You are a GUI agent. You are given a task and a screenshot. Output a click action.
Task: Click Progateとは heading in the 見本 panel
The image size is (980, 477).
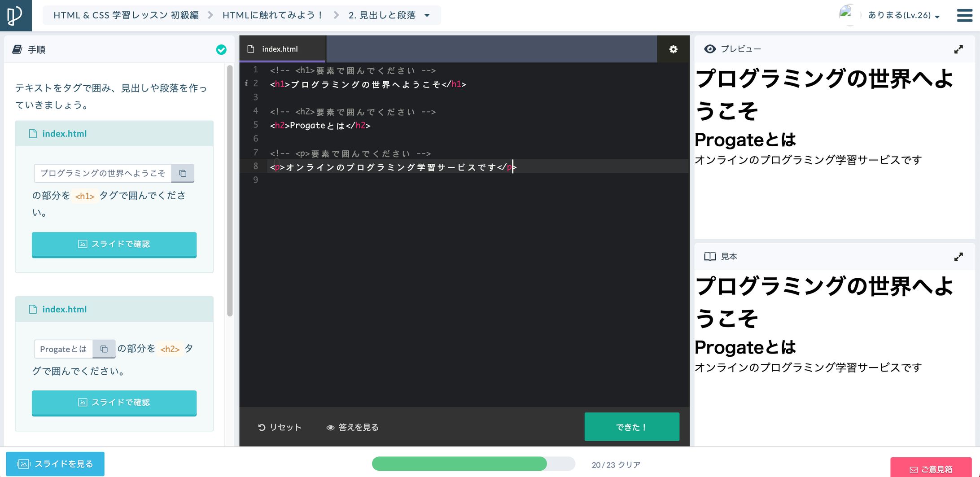(745, 347)
